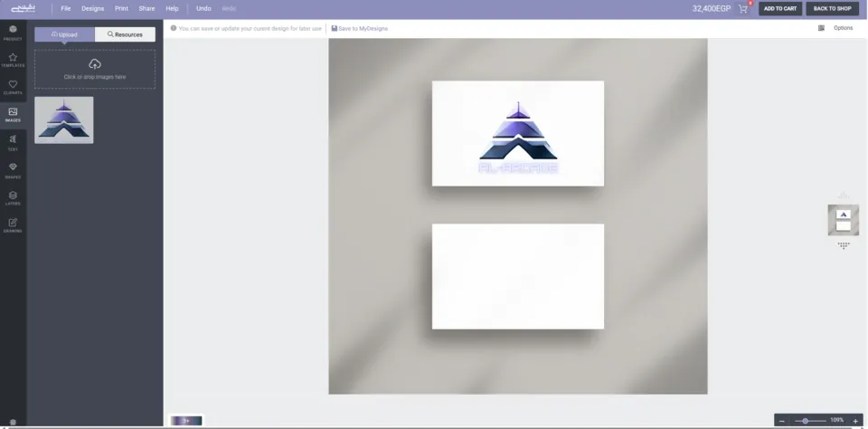Screen dimensions: 868x429
Task: Click the info icon beside save hint
Action: coord(174,28)
